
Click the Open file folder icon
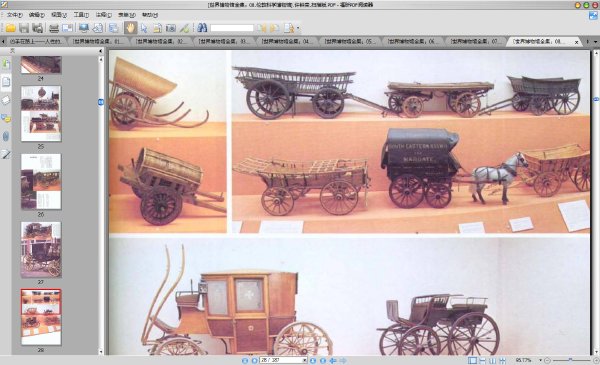pos(10,28)
